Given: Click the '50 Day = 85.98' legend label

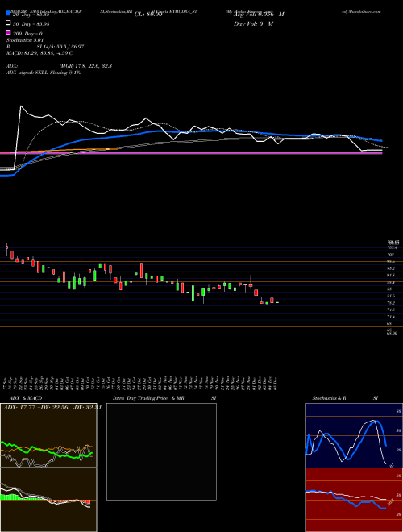Looking at the screenshot, I should point(31,23).
